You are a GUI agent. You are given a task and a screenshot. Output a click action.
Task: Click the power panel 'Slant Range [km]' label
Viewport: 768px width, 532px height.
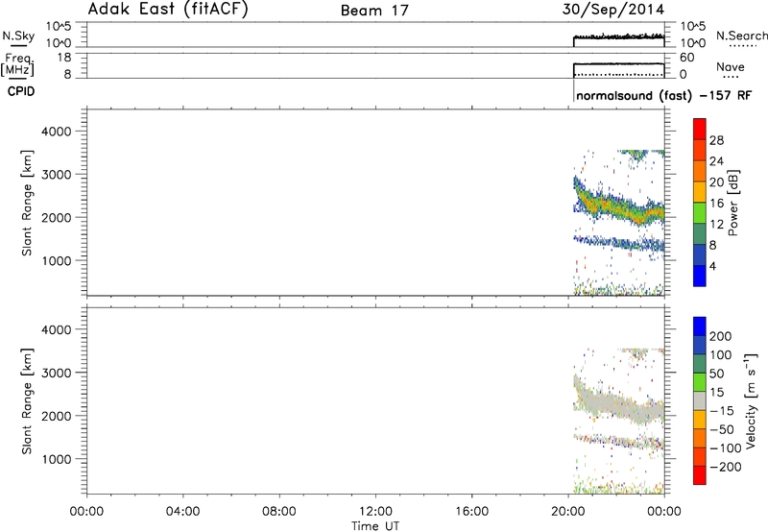coord(27,203)
